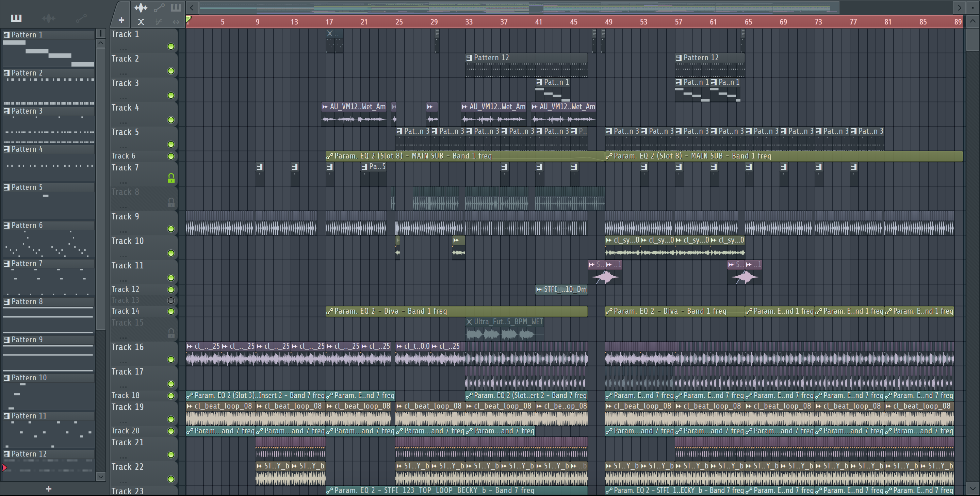
Task: Toggle the Track 22 mute LED
Action: point(171,479)
